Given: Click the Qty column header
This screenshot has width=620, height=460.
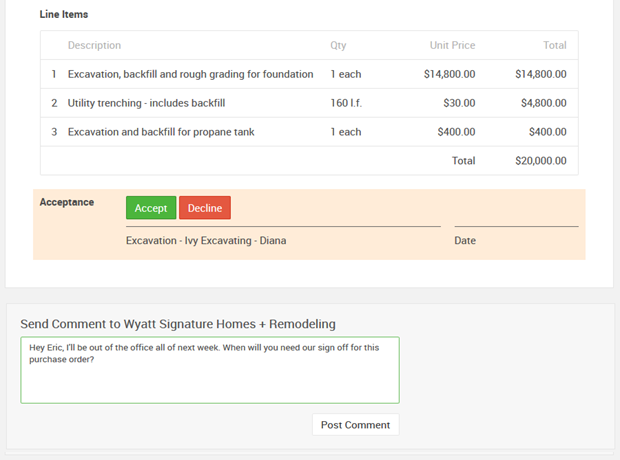Looking at the screenshot, I should pos(338,45).
